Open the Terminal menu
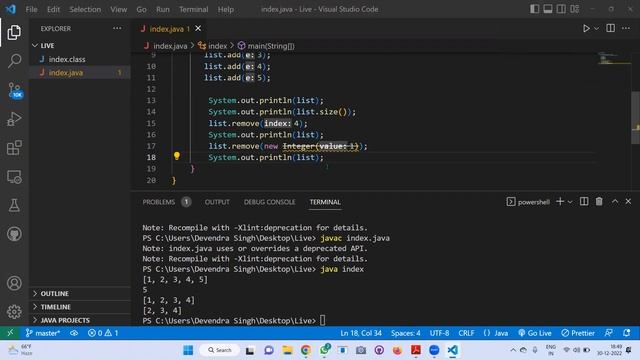Image resolution: width=640 pixels, height=360 pixels. coord(193,9)
